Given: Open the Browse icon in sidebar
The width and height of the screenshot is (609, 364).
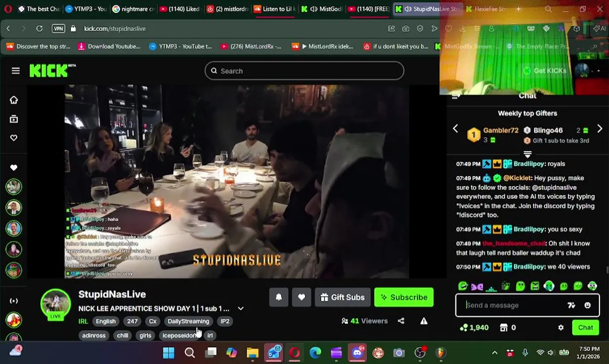Looking at the screenshot, I should [x=14, y=119].
